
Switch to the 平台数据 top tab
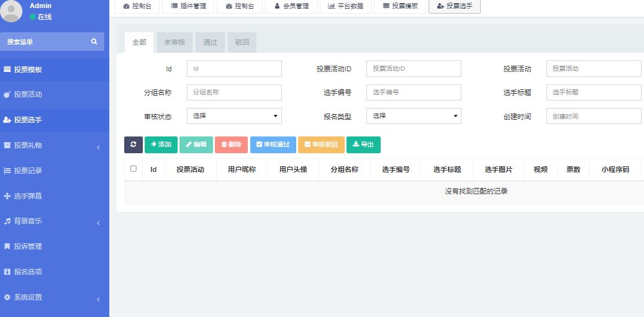[x=347, y=6]
